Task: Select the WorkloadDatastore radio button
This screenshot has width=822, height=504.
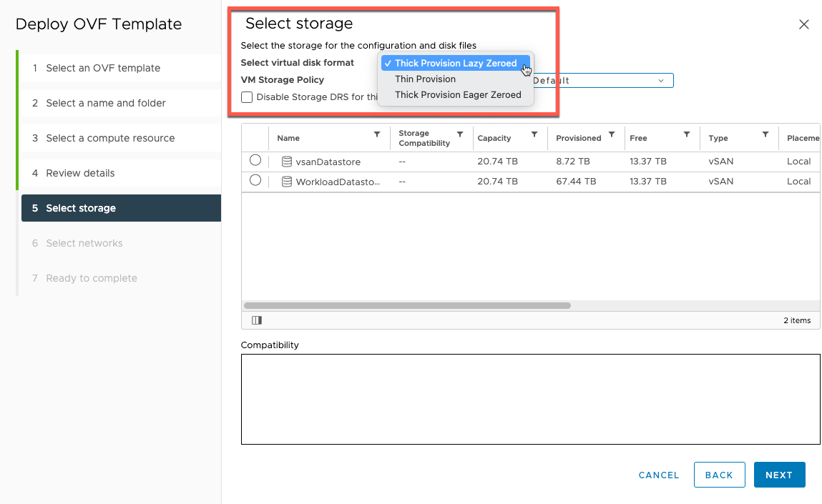Action: [255, 181]
